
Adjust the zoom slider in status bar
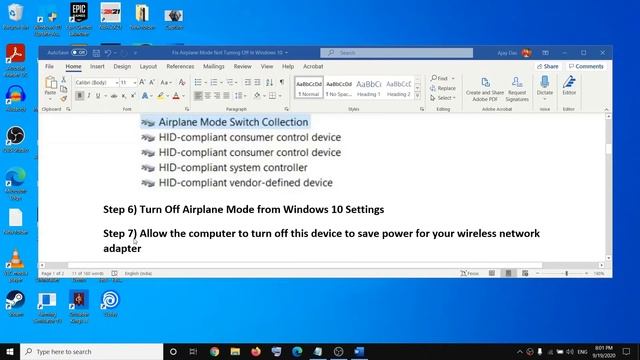(566, 273)
